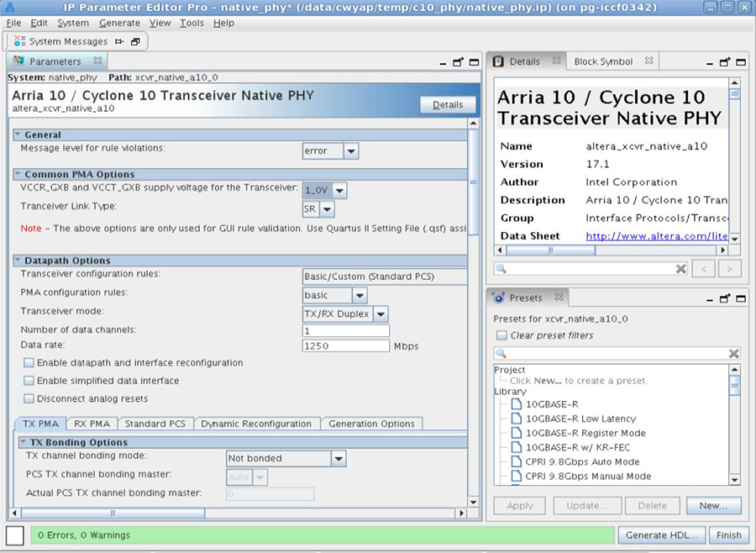Screen dimensions: 756x553
Task: Clear the Presets search box with the X icon
Action: pos(733,354)
